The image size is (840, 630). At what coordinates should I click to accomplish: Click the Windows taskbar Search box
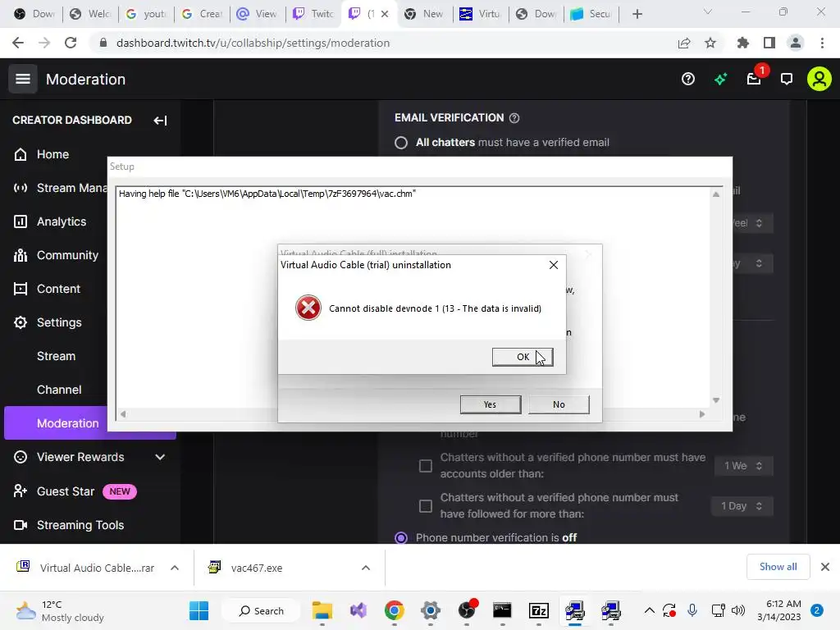coord(261,610)
